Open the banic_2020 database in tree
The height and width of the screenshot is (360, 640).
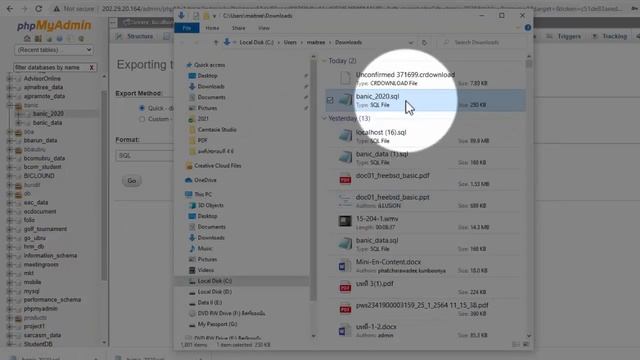coord(48,113)
